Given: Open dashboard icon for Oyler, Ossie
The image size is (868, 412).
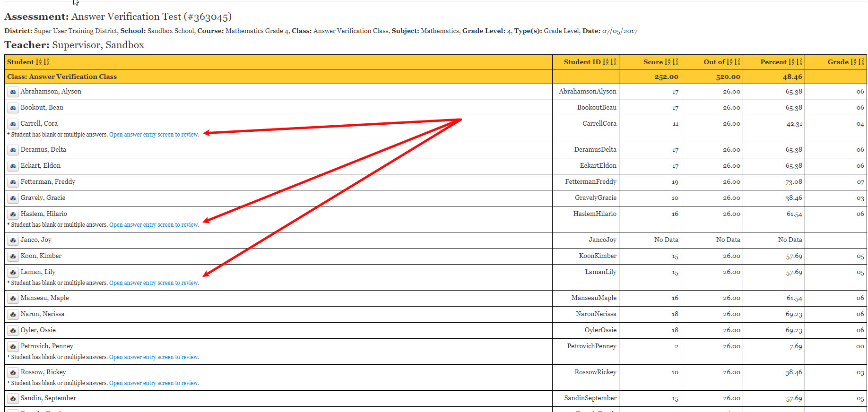Looking at the screenshot, I should 13,330.
